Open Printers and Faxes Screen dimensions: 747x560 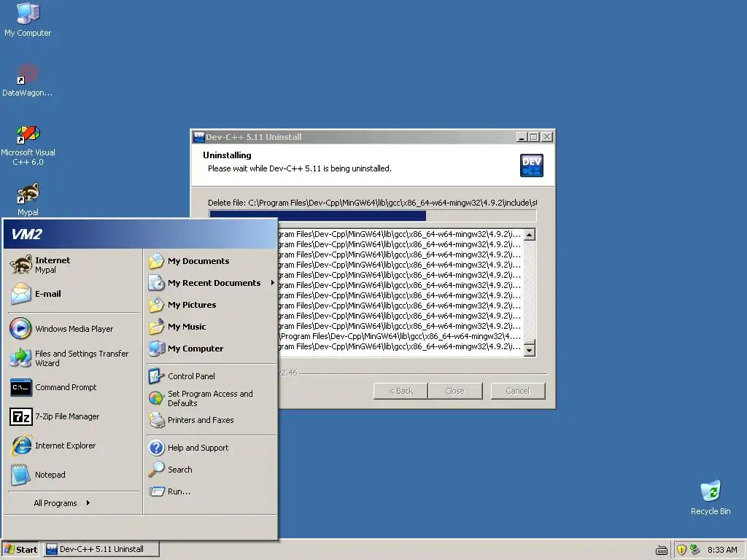click(211, 420)
